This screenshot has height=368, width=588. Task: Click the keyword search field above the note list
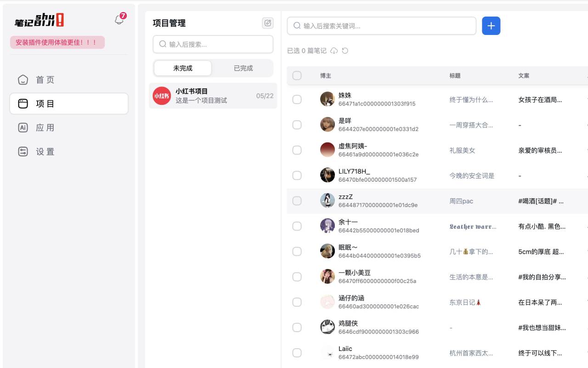click(381, 26)
